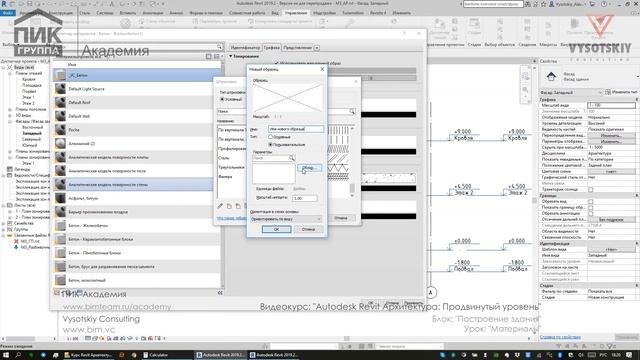Click the zoom icon on view navigation bar

tap(525, 90)
